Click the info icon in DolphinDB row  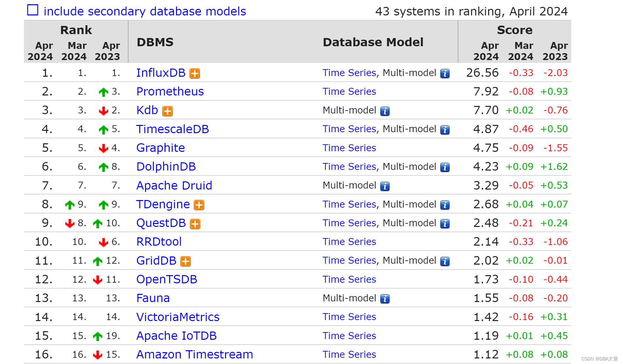(x=445, y=167)
